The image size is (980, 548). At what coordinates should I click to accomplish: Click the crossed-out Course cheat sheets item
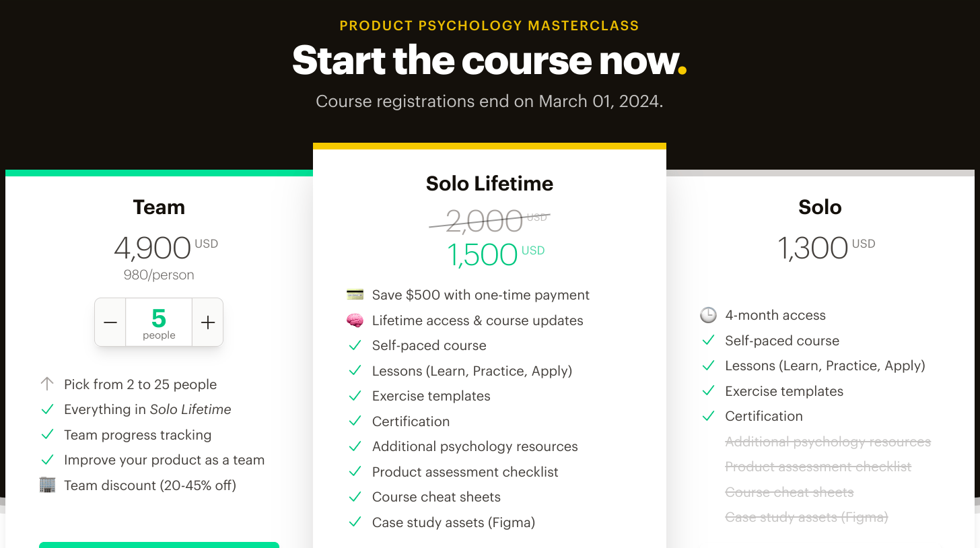789,492
